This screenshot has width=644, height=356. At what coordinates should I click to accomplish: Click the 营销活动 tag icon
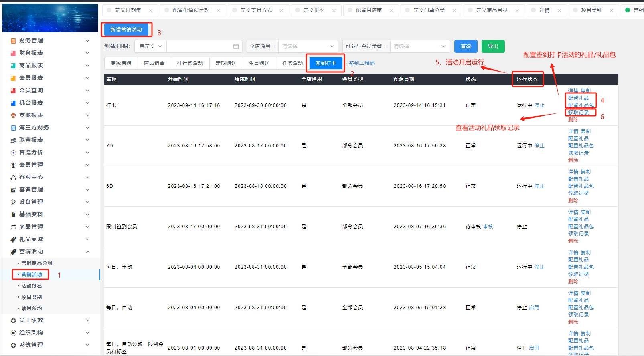13,252
